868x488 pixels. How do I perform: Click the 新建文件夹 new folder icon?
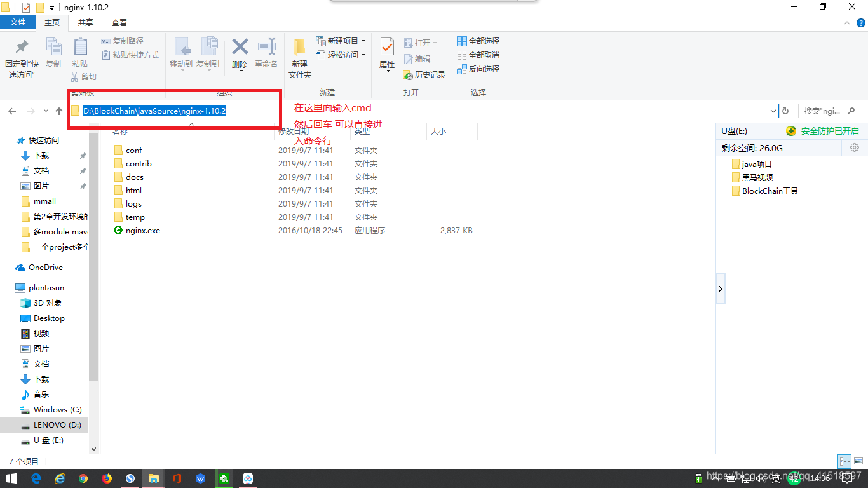click(x=299, y=47)
